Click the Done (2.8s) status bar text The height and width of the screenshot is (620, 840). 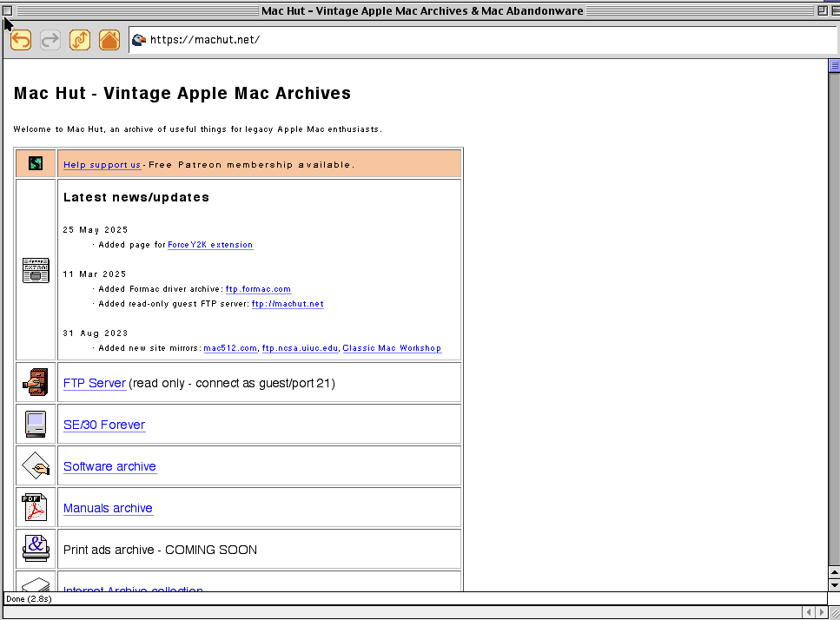pyautogui.click(x=29, y=598)
